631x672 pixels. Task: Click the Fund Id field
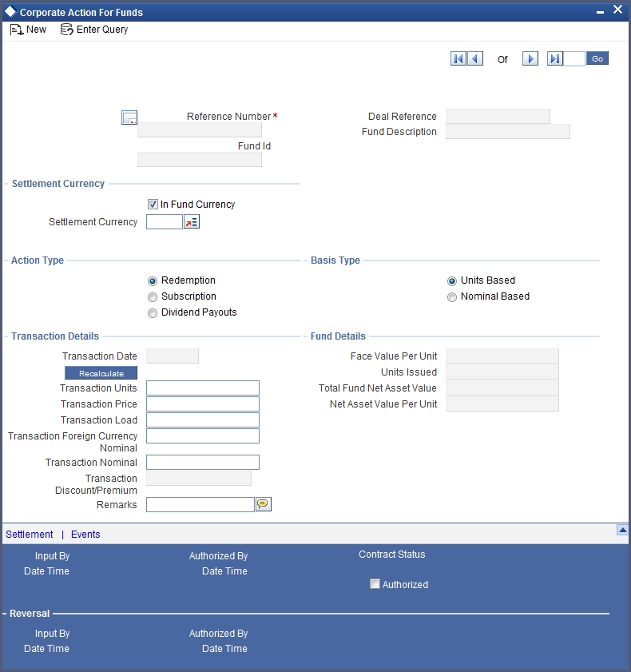tap(200, 160)
